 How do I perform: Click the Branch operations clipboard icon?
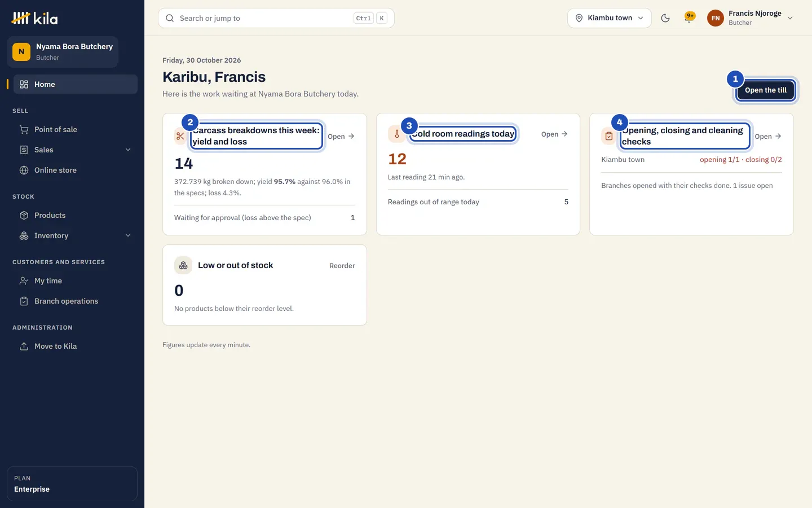click(24, 301)
